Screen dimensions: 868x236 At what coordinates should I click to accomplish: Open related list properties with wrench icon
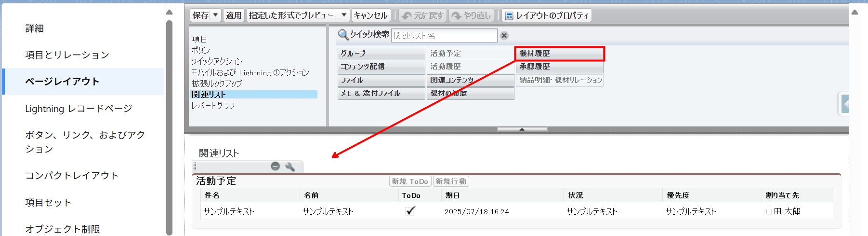pos(290,167)
